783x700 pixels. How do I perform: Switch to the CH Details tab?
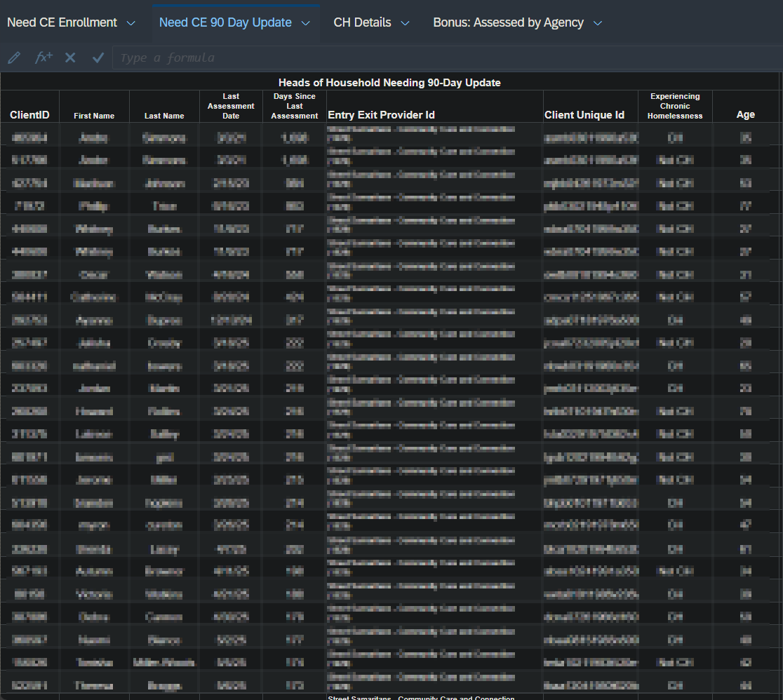362,22
